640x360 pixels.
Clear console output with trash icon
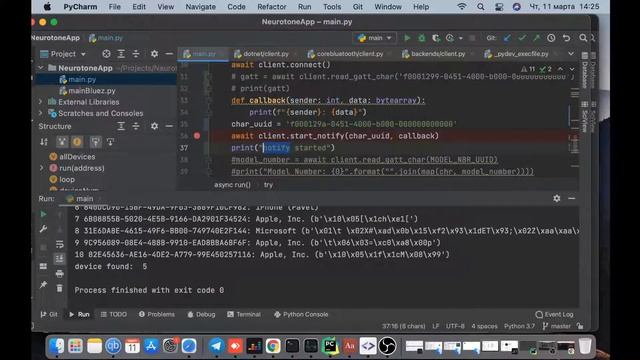[x=60, y=288]
